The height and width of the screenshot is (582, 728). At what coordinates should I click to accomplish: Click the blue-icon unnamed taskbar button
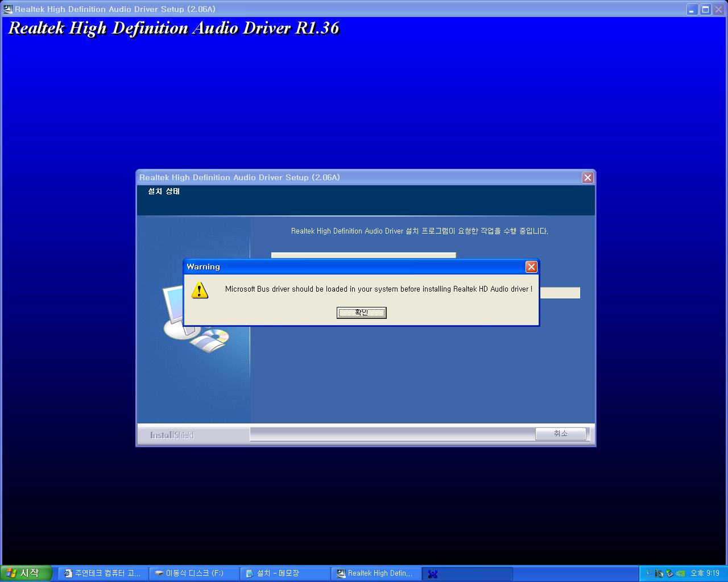pos(467,573)
